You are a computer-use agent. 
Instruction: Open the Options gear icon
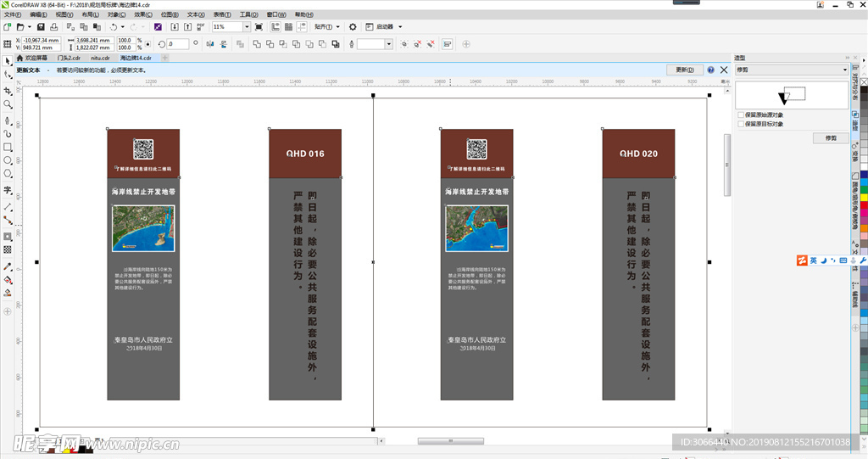[x=353, y=27]
